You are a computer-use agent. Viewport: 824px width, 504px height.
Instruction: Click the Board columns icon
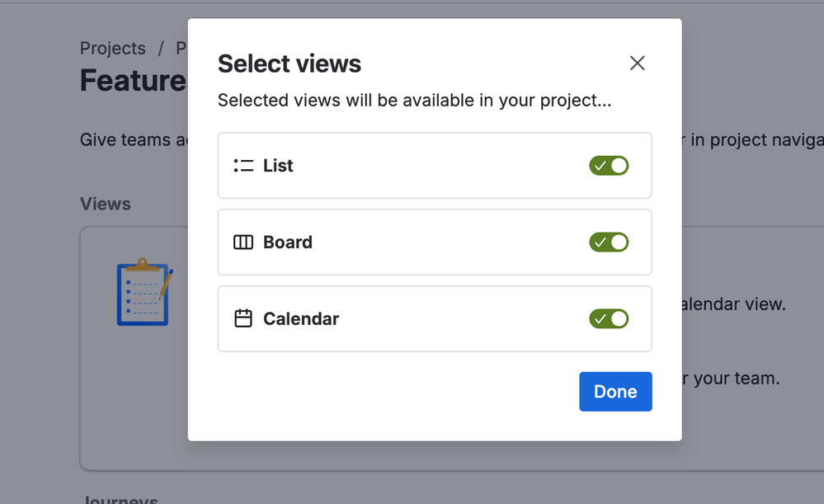pyautogui.click(x=243, y=243)
